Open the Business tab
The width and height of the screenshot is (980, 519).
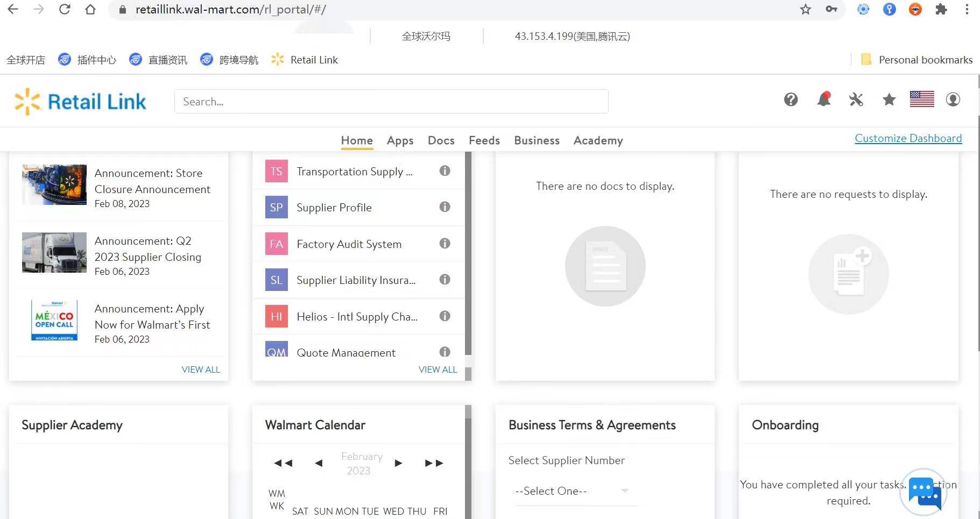point(537,140)
